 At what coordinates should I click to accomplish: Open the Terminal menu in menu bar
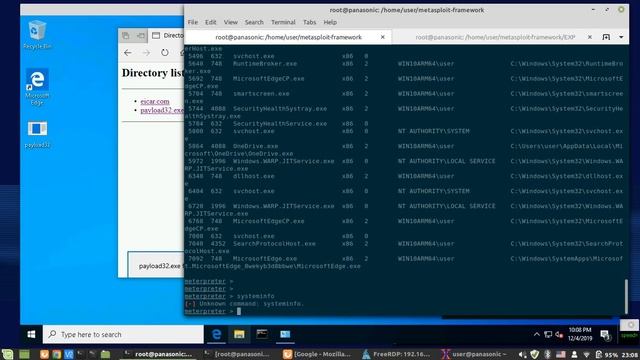coord(283,22)
